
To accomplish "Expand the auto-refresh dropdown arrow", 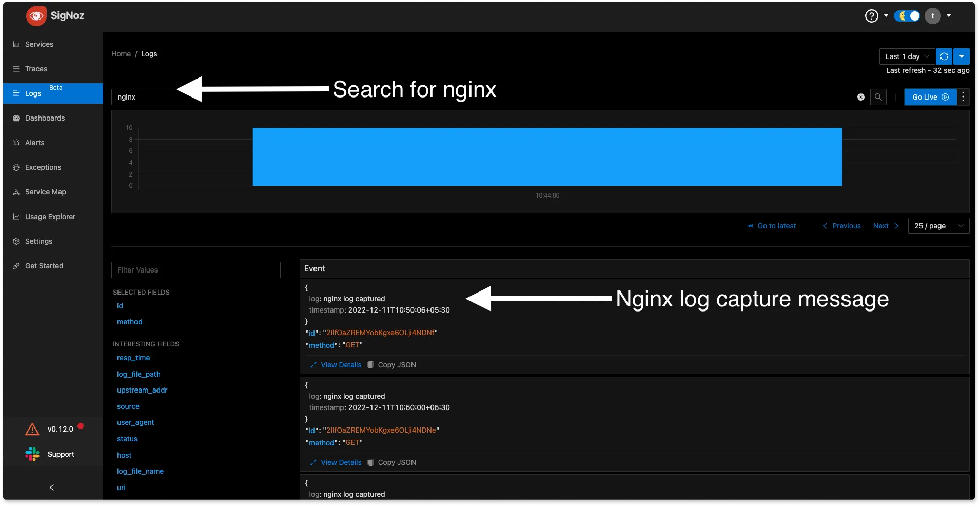I will click(961, 56).
